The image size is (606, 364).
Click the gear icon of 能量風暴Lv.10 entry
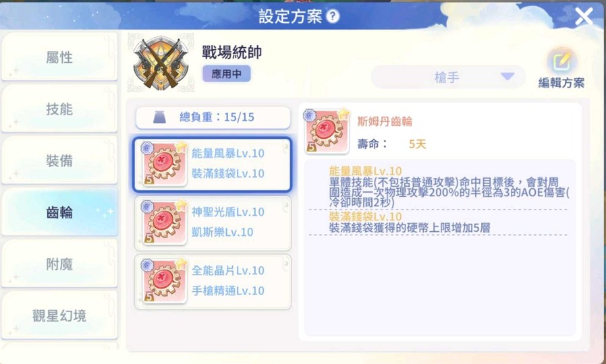pyautogui.click(x=164, y=164)
